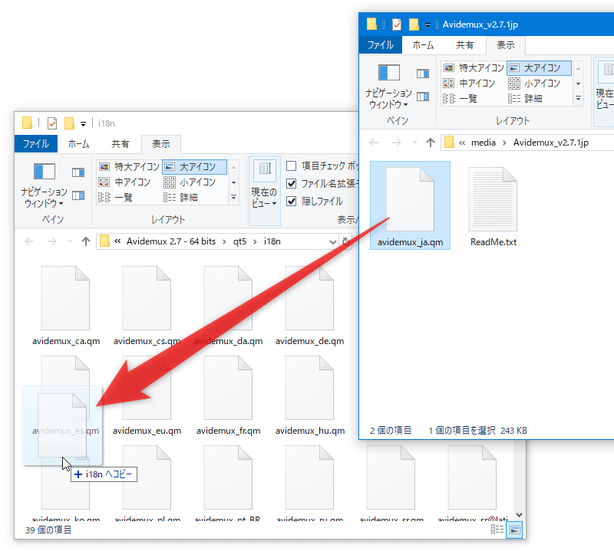Open ファイル menu in i18n window
The height and width of the screenshot is (551, 614).
(x=36, y=144)
